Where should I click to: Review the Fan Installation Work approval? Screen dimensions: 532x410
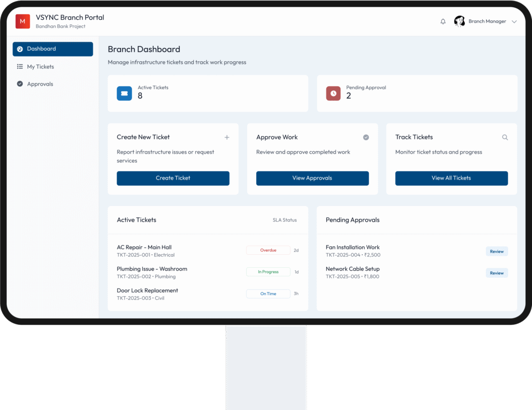[x=497, y=251]
